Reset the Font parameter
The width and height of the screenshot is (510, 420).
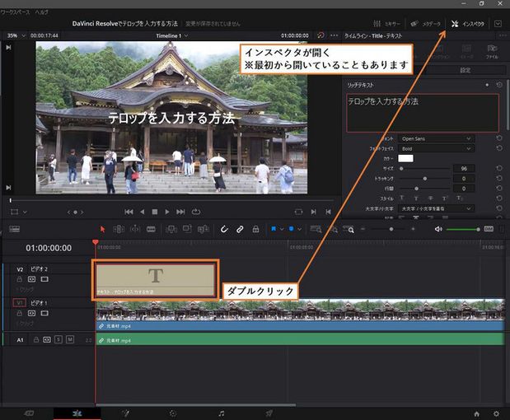click(x=499, y=138)
